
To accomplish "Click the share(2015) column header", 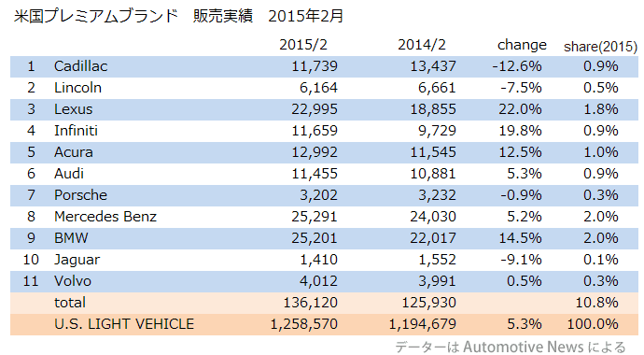I will pos(600,47).
